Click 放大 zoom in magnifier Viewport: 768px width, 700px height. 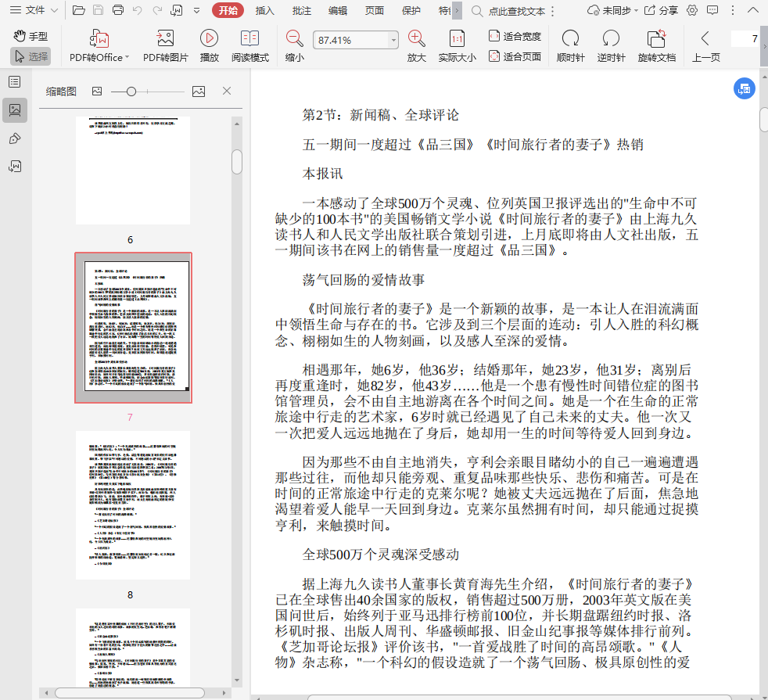(x=416, y=46)
